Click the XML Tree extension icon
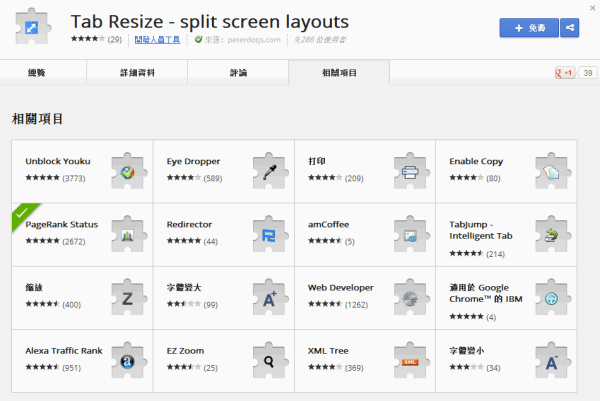 [x=410, y=361]
